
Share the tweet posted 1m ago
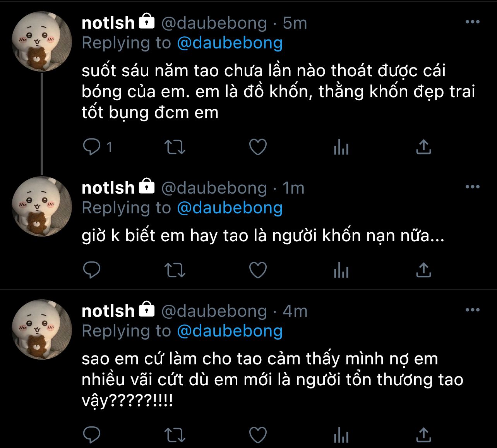tap(423, 270)
